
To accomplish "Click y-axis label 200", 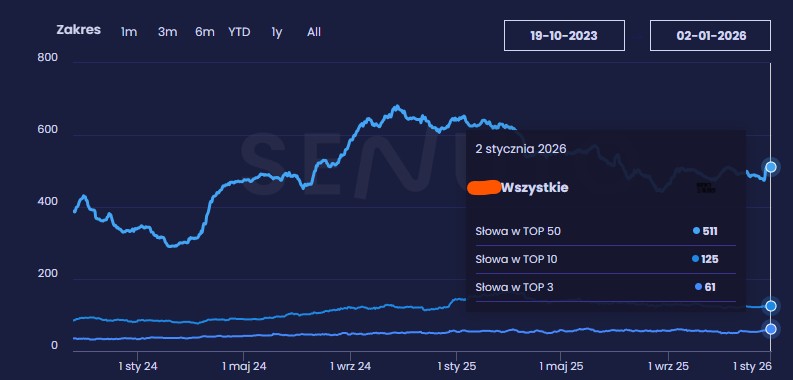I will (x=48, y=274).
